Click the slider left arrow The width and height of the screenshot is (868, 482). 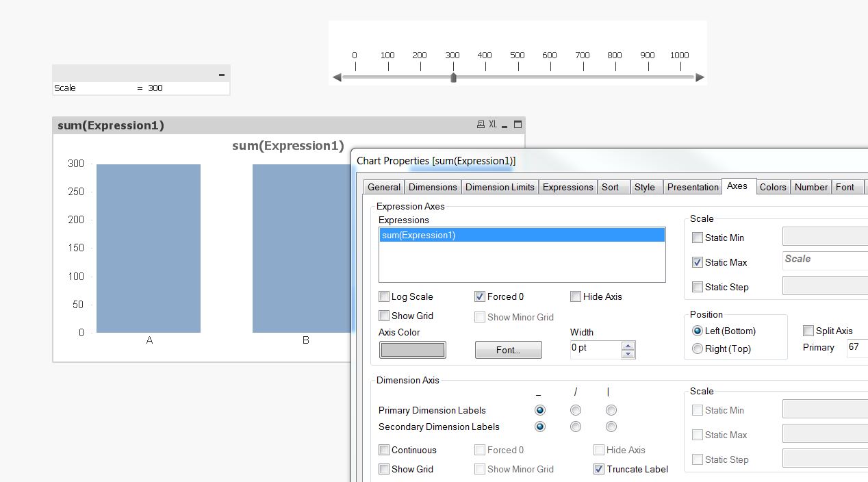click(337, 77)
